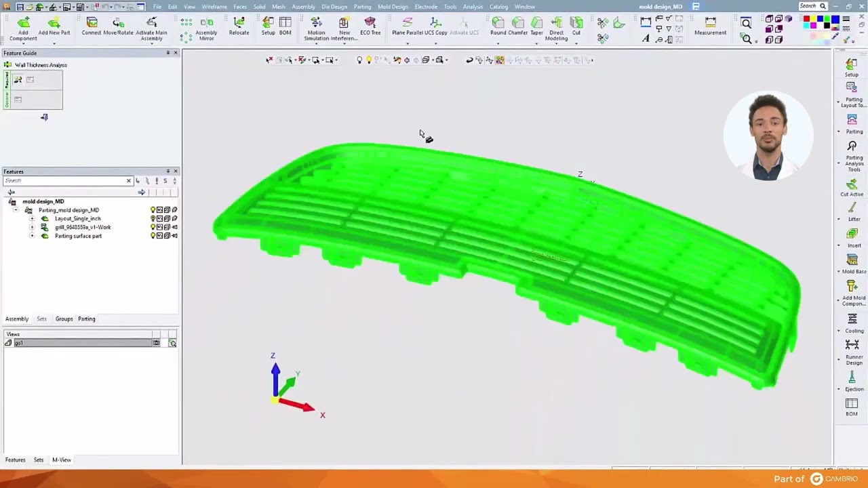Toggle visibility bulb for grill_9648559a_v1-Work
Viewport: 868px width, 488px height.
[x=153, y=227]
